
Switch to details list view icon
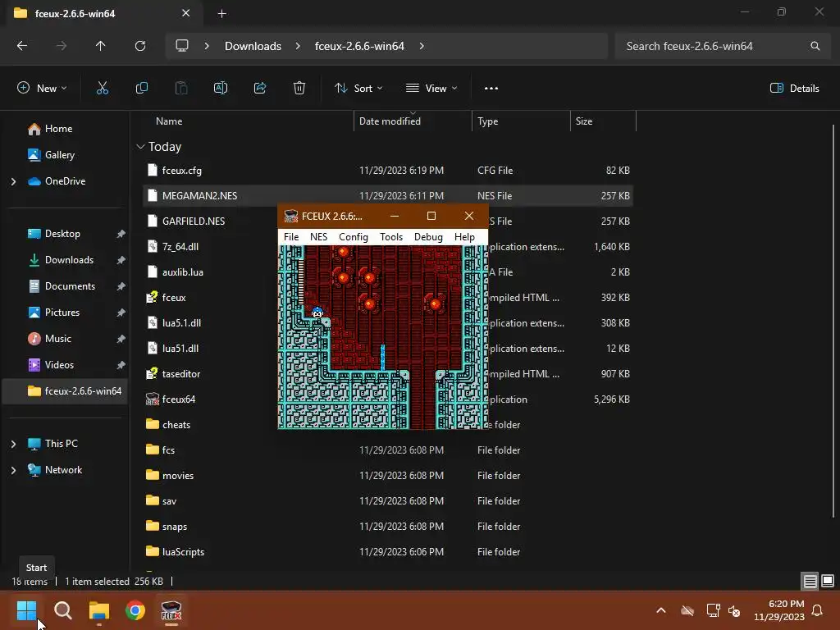[x=810, y=581]
